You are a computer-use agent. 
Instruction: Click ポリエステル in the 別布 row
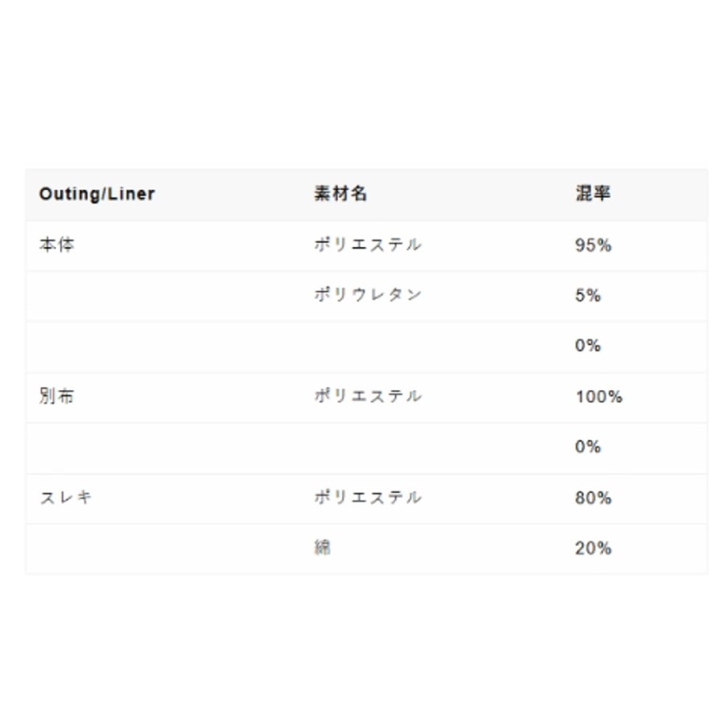tap(368, 396)
